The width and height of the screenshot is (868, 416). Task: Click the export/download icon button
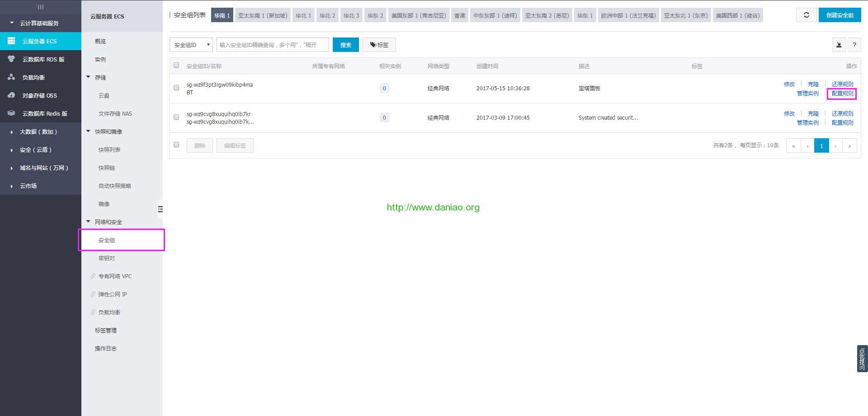(839, 45)
